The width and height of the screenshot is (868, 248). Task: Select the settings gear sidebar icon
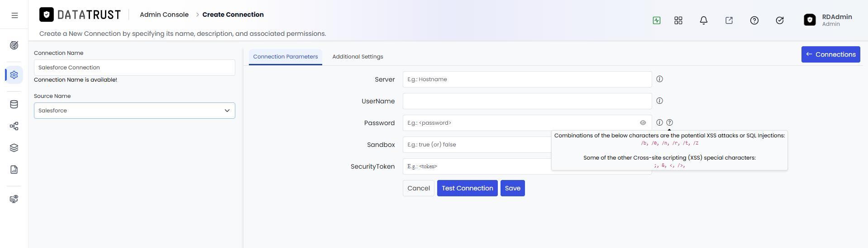(x=14, y=74)
